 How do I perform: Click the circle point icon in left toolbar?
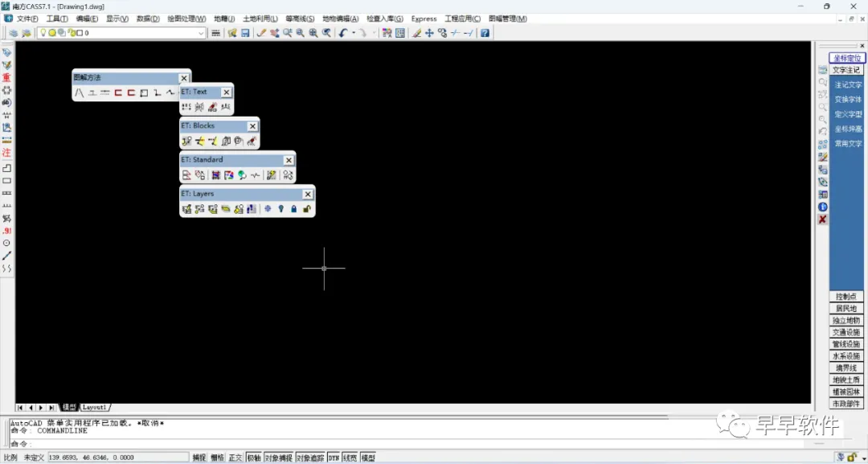tap(6, 243)
